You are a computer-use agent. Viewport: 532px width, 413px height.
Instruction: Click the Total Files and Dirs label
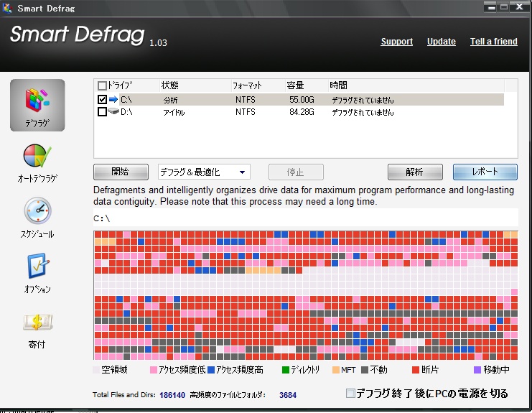click(x=123, y=394)
